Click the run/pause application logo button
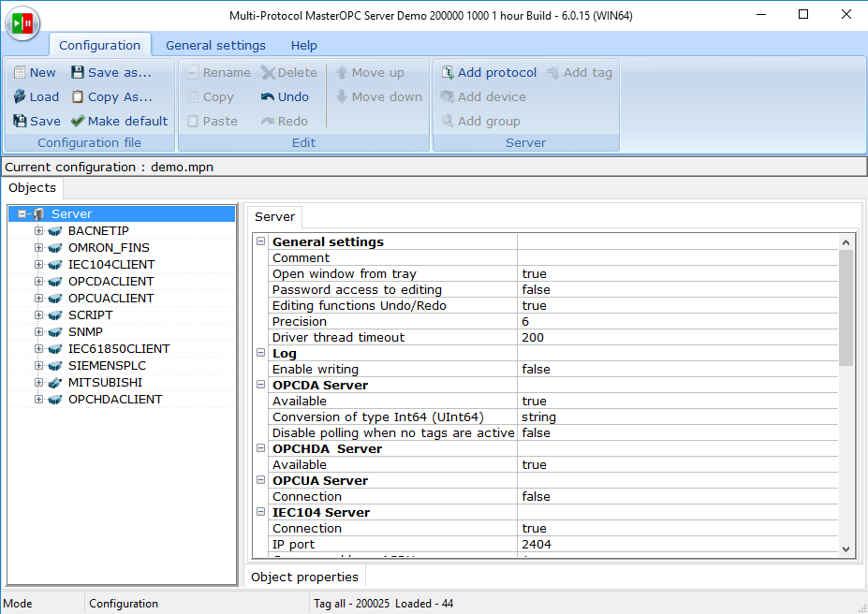Screen dimensions: 868x614 (x=22, y=23)
